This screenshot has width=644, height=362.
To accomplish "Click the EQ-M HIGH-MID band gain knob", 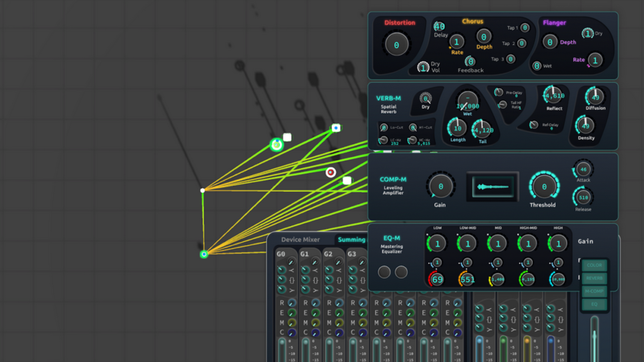I will click(528, 244).
